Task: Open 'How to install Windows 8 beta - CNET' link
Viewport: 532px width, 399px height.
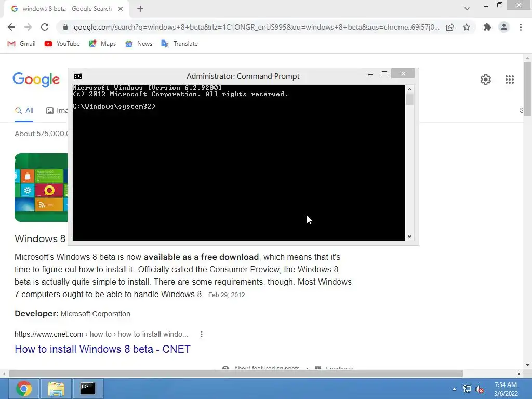Action: click(102, 349)
